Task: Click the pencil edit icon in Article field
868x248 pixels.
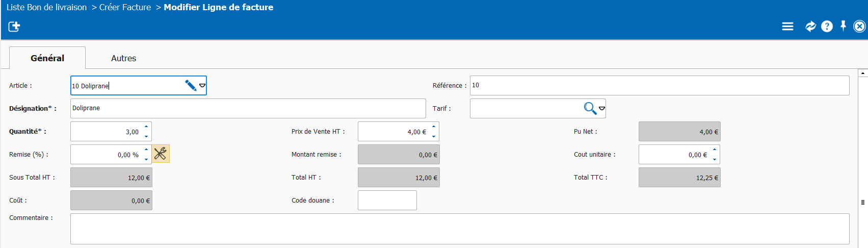Action: [191, 86]
